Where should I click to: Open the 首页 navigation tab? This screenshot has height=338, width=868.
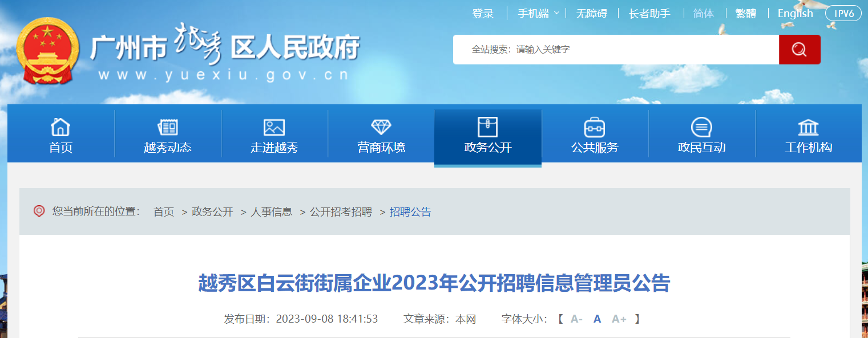[x=61, y=133]
